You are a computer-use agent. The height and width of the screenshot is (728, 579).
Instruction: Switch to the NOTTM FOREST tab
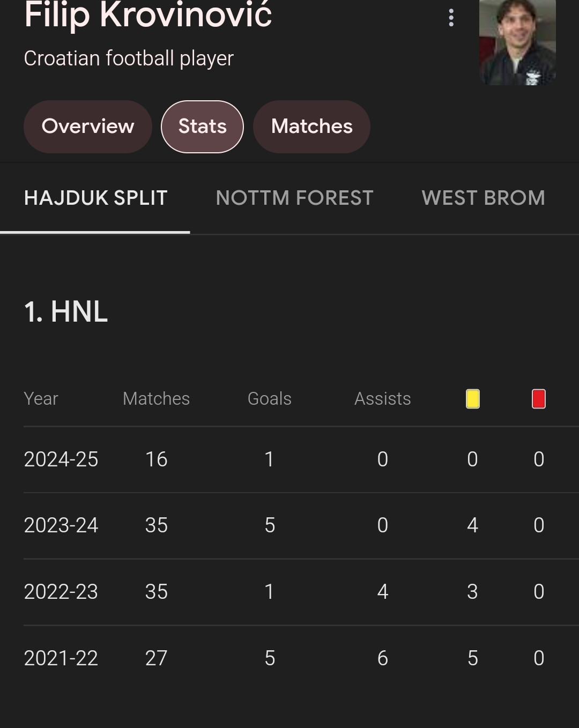[x=294, y=198]
